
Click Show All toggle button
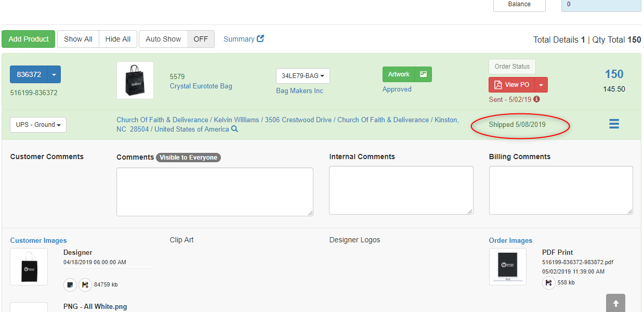tap(78, 39)
